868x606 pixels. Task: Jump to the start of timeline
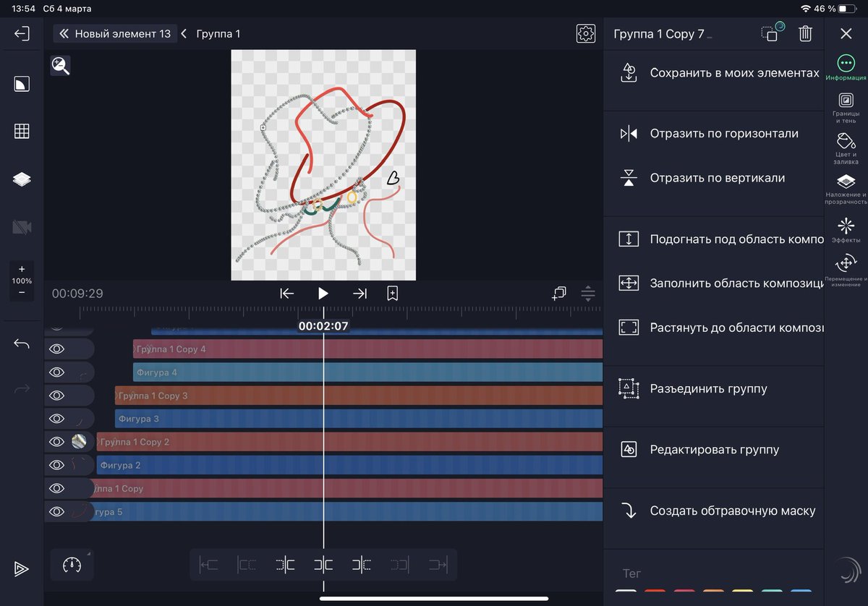287,293
